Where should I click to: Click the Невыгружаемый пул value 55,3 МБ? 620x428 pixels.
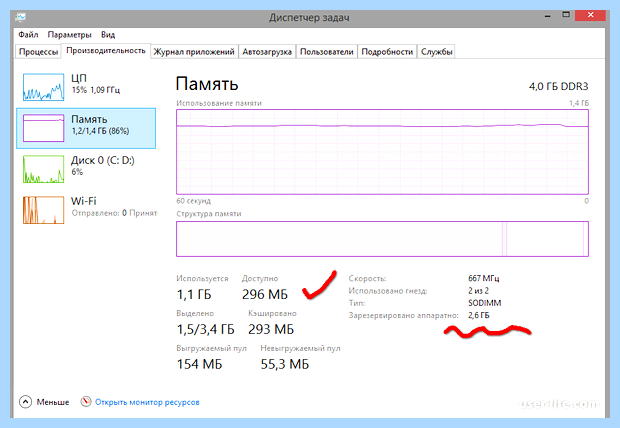click(285, 364)
